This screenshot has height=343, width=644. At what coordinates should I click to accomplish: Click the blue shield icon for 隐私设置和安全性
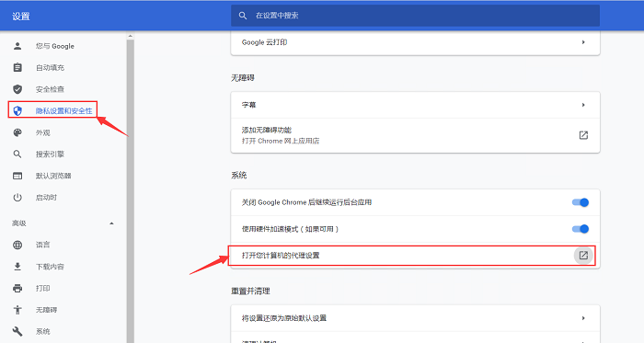[17, 110]
